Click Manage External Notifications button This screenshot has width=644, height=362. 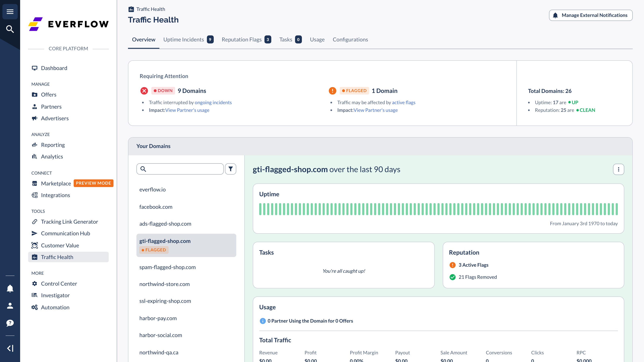(x=590, y=15)
